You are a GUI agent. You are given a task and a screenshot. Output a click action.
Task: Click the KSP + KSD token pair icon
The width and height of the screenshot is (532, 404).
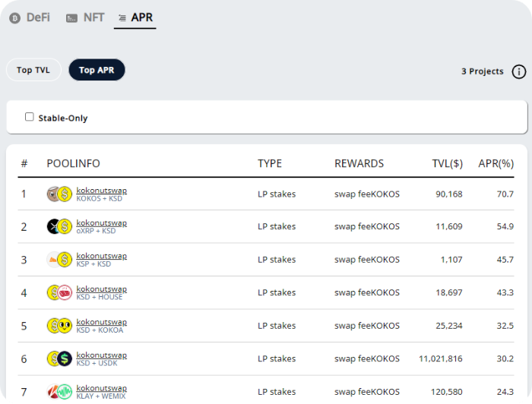click(x=59, y=260)
